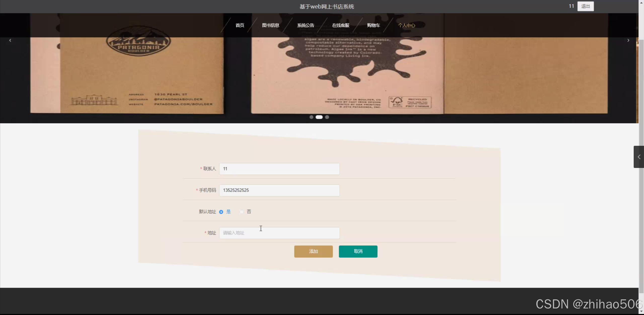Screen dimensions: 644x315
Task: Click the 添加 button
Action: pos(313,251)
